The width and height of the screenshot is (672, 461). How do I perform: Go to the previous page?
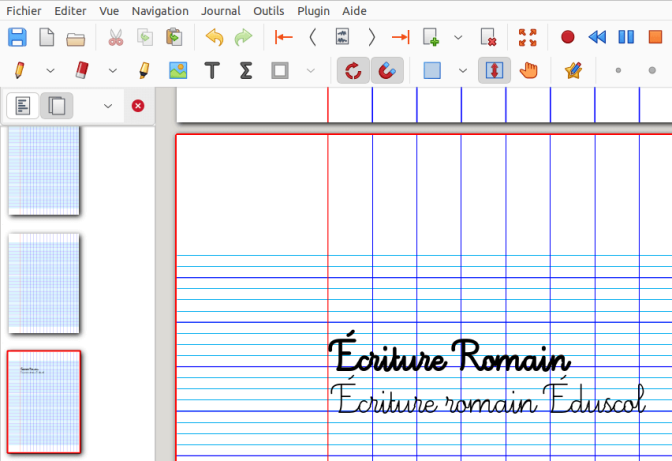(313, 37)
